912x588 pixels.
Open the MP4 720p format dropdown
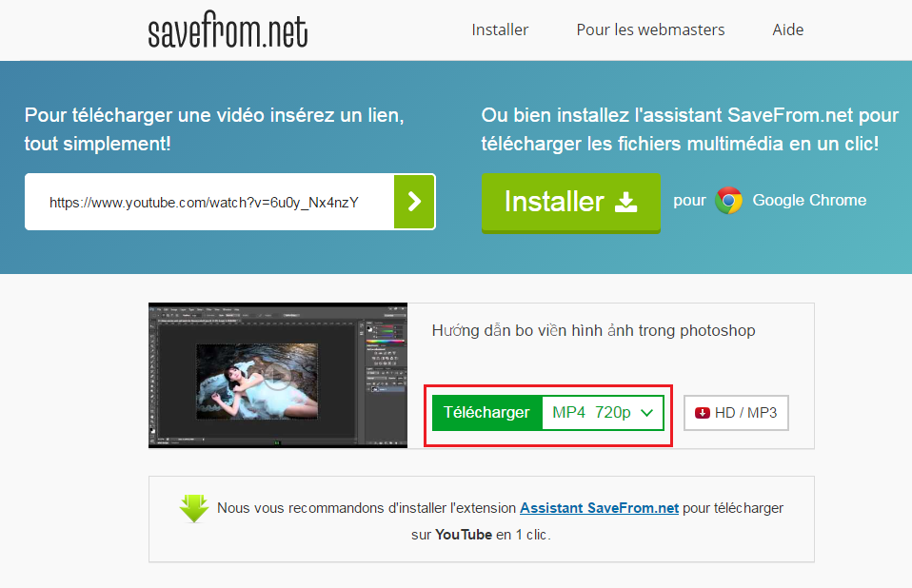pyautogui.click(x=591, y=412)
